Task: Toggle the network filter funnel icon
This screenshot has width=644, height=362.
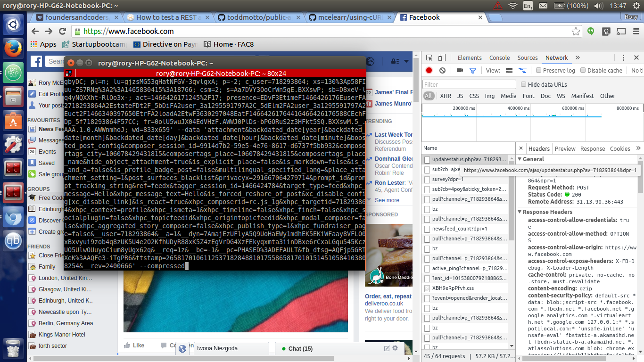Action: point(473,70)
